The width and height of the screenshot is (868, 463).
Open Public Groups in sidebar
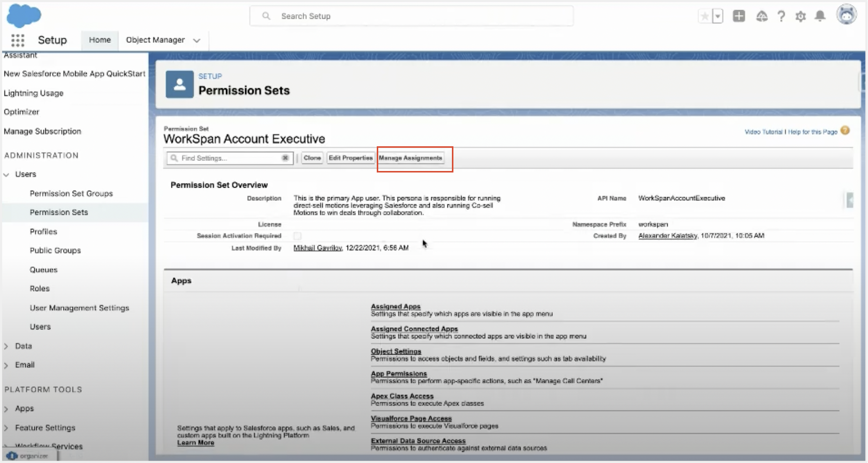point(55,251)
